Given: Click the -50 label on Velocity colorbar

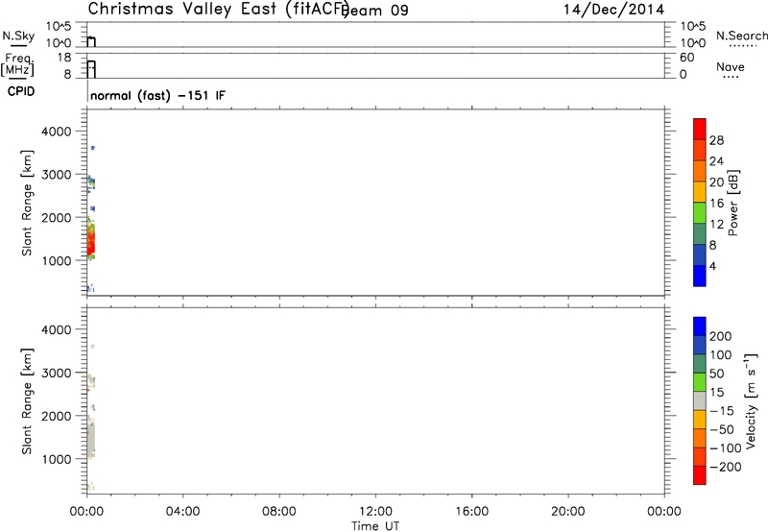Looking at the screenshot, I should pyautogui.click(x=722, y=429).
